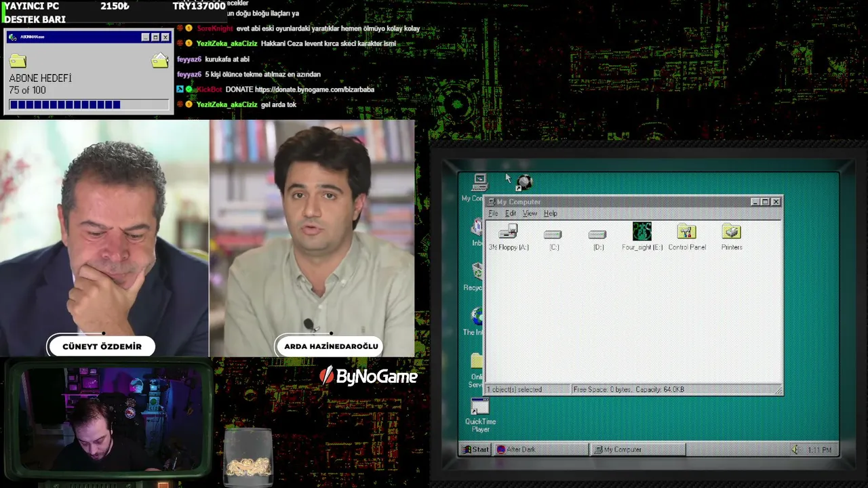This screenshot has width=868, height=488.
Task: Click the 'kurukafa at abi' chat message
Action: [227, 59]
